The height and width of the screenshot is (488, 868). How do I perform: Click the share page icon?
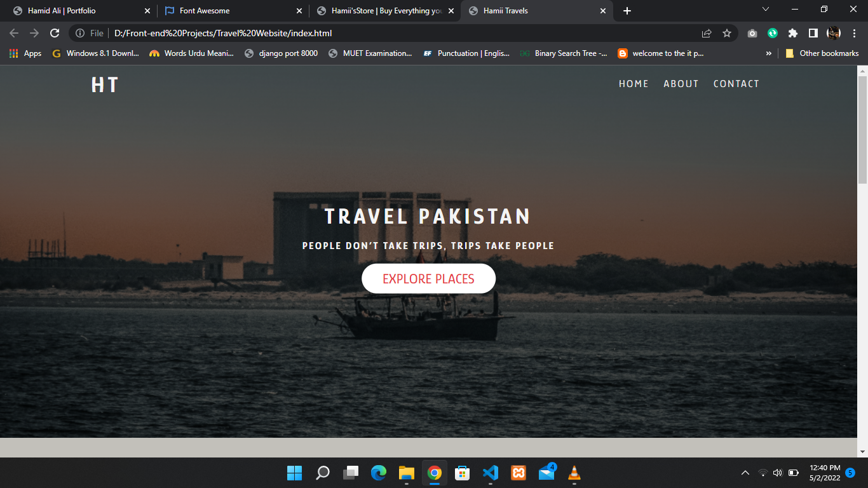click(x=707, y=33)
